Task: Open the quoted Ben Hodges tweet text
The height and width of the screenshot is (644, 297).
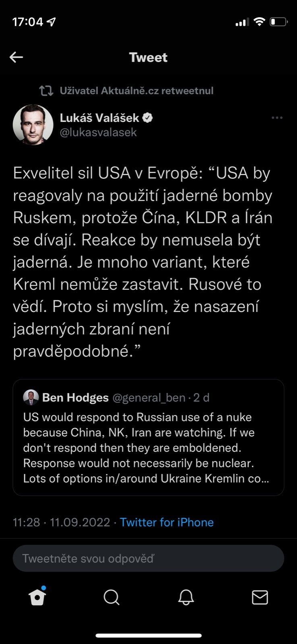Action: coord(146,448)
